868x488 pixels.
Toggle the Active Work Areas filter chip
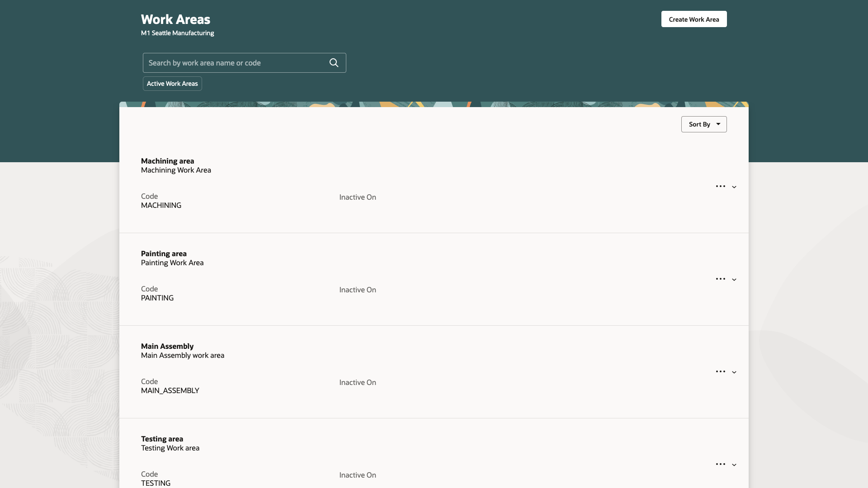172,84
